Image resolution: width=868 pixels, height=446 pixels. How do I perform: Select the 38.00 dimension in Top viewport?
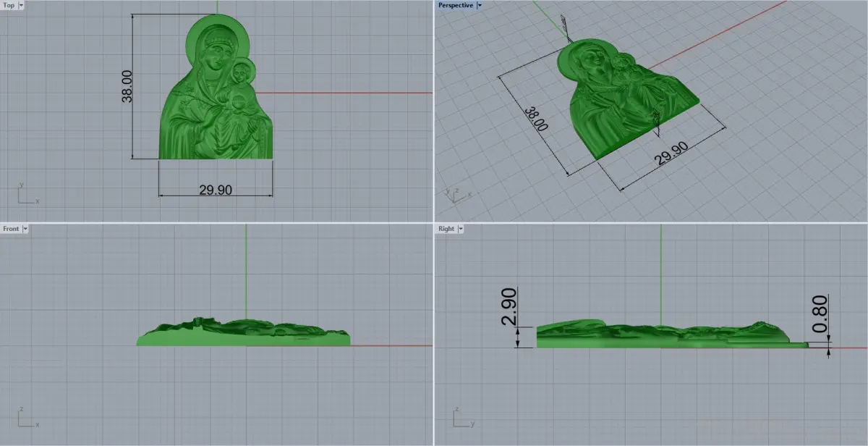[x=127, y=86]
